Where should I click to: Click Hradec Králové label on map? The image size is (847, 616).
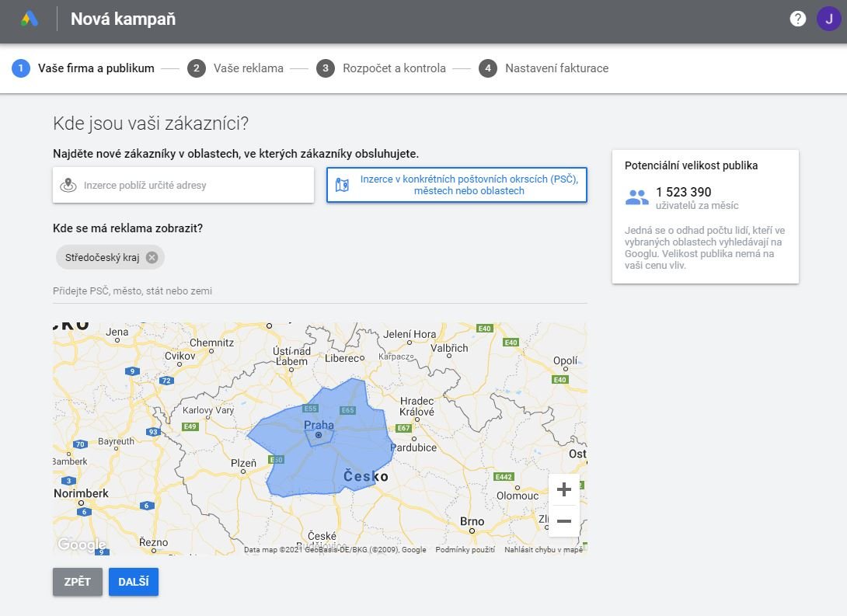click(417, 406)
